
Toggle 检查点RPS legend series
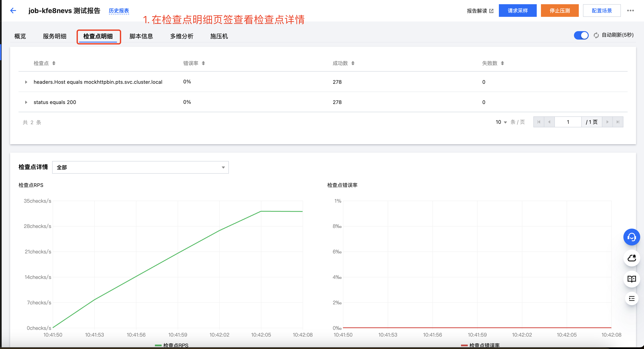pyautogui.click(x=172, y=345)
